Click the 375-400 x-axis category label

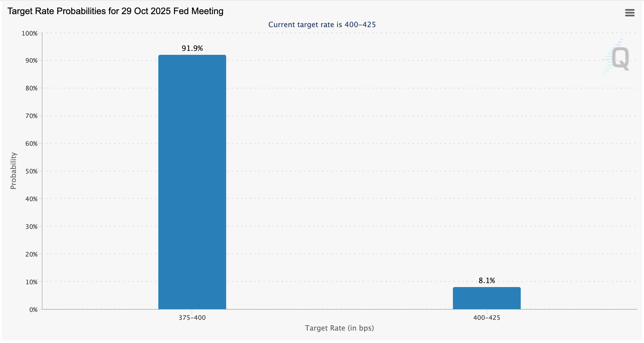coord(192,318)
